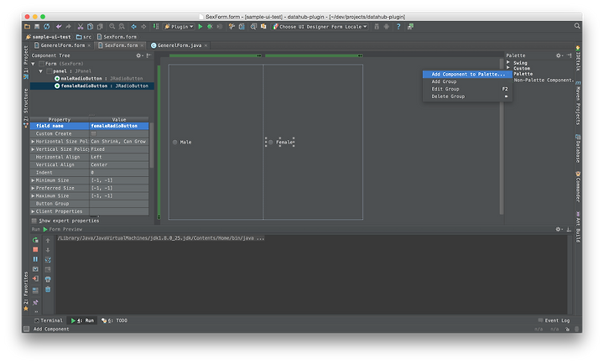
Task: Click the Undo arrow icon
Action: click(x=59, y=27)
